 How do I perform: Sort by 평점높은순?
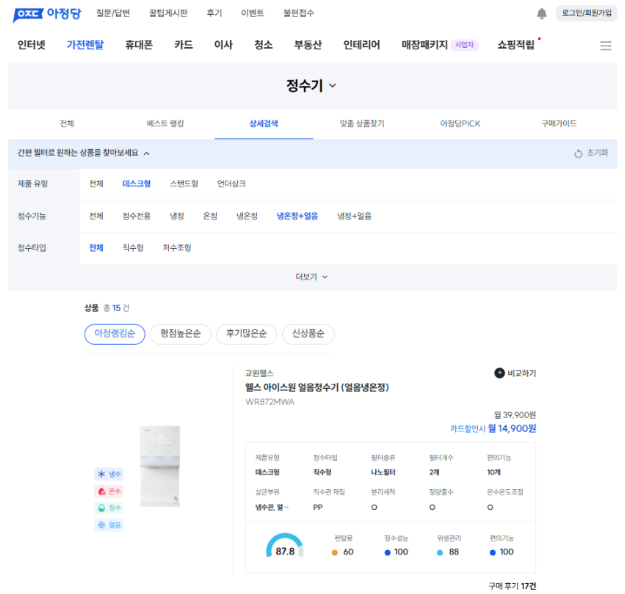[x=181, y=334]
